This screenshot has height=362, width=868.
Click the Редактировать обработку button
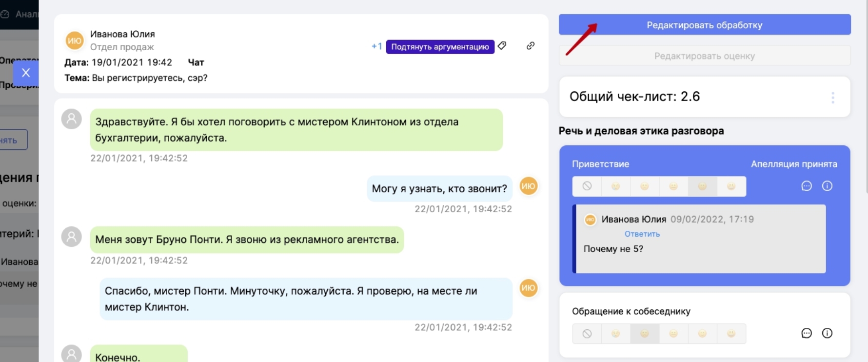pos(704,25)
